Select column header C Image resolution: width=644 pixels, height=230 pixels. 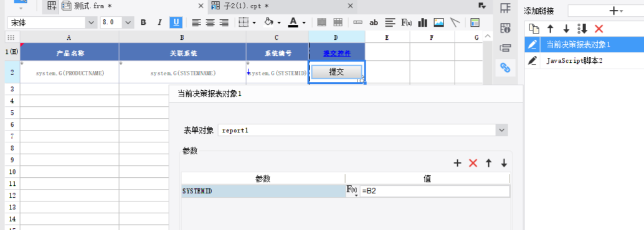click(x=277, y=37)
